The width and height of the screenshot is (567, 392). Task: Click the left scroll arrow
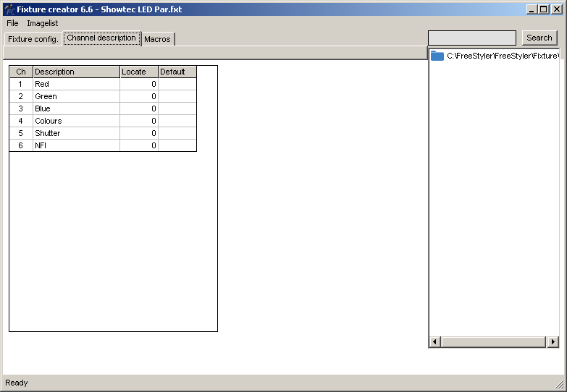tap(434, 341)
